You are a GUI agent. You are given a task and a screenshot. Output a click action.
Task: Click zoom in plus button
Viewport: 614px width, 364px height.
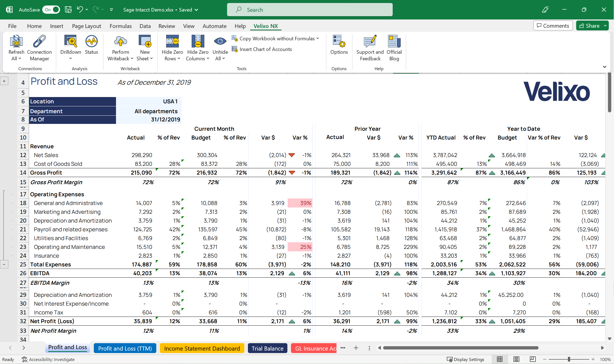click(x=593, y=359)
